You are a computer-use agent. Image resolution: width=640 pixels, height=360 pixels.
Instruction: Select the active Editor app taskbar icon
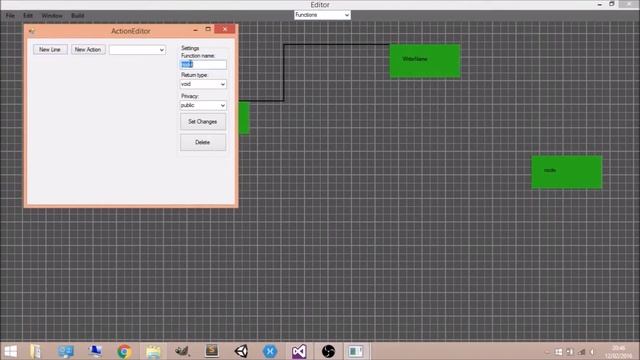[x=356, y=351]
